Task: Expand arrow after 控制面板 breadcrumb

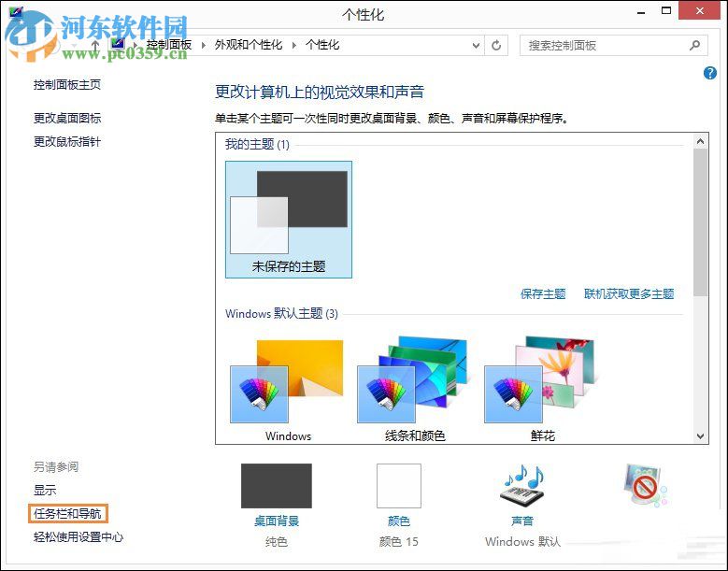Action: click(x=204, y=46)
